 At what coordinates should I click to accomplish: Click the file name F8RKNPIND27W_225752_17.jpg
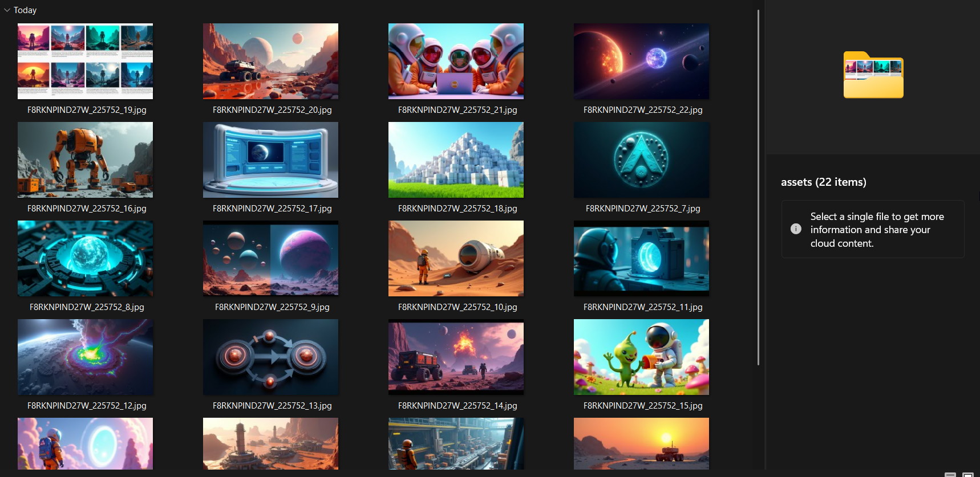click(272, 209)
